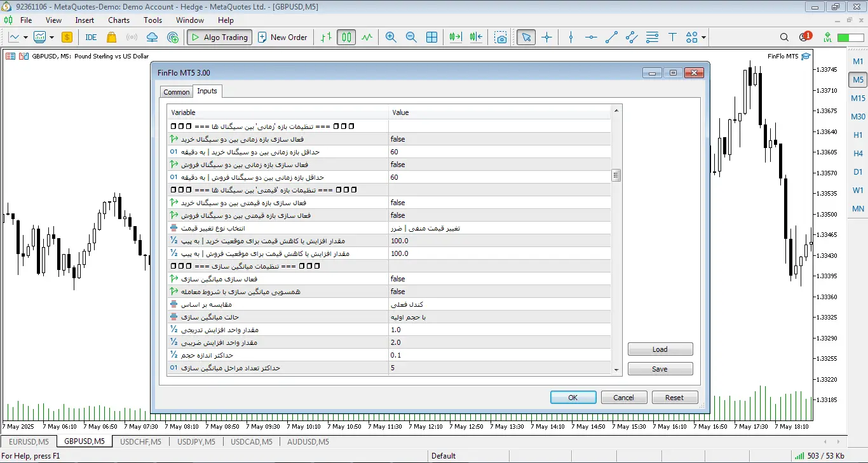Viewport: 868px width, 463px height.
Task: Select the text label tool
Action: (672, 37)
